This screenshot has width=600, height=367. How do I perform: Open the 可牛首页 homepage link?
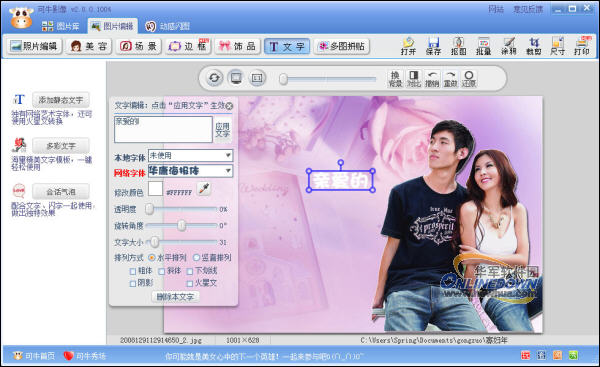click(34, 356)
